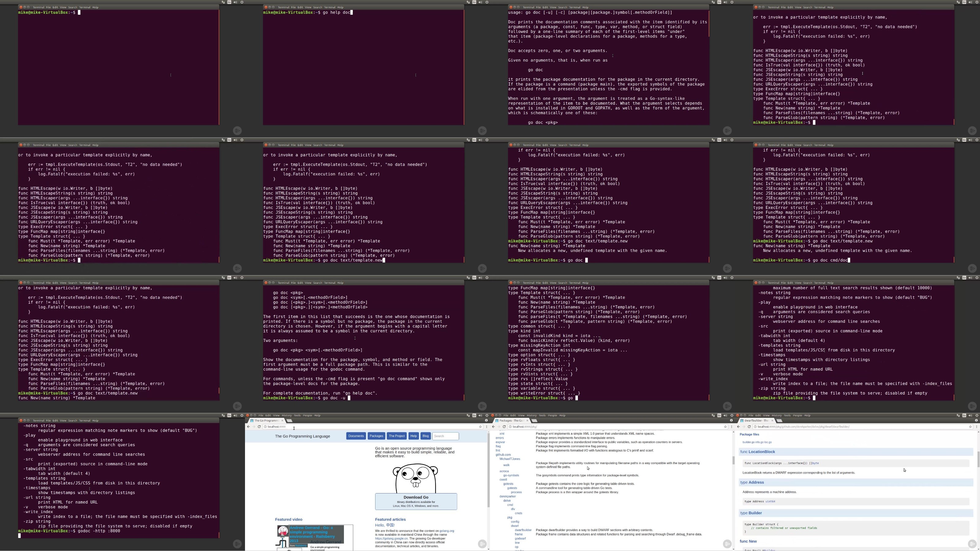This screenshot has height=551, width=980.
Task: Bookmark the dwarfbuilder page with the star icon
Action: [x=970, y=427]
